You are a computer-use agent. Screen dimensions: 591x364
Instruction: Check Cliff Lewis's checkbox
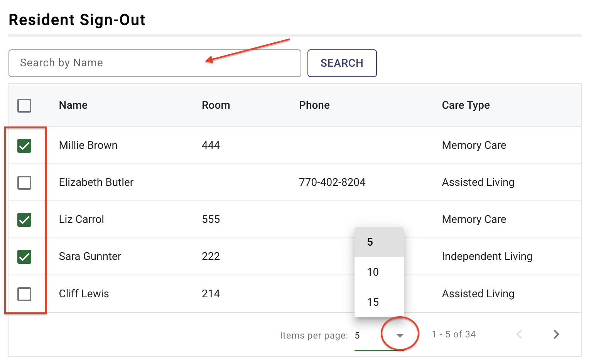[x=24, y=294]
